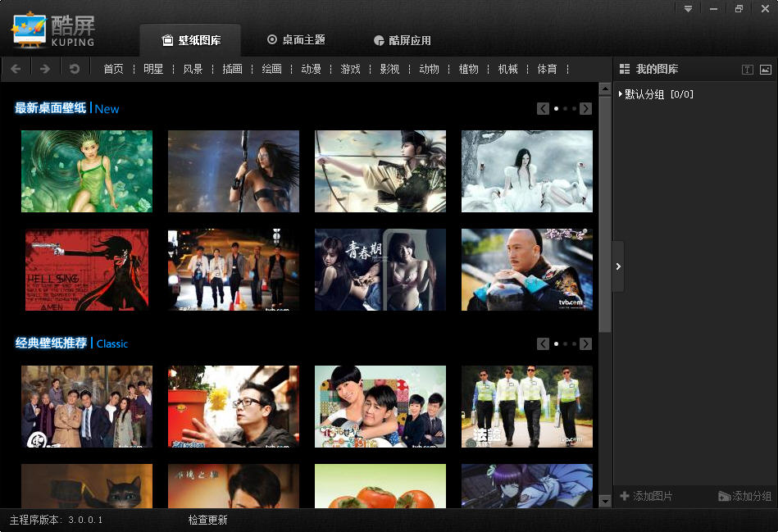The width and height of the screenshot is (778, 532).
Task: Select first page dot of 经典壁纸推荐
Action: [556, 343]
